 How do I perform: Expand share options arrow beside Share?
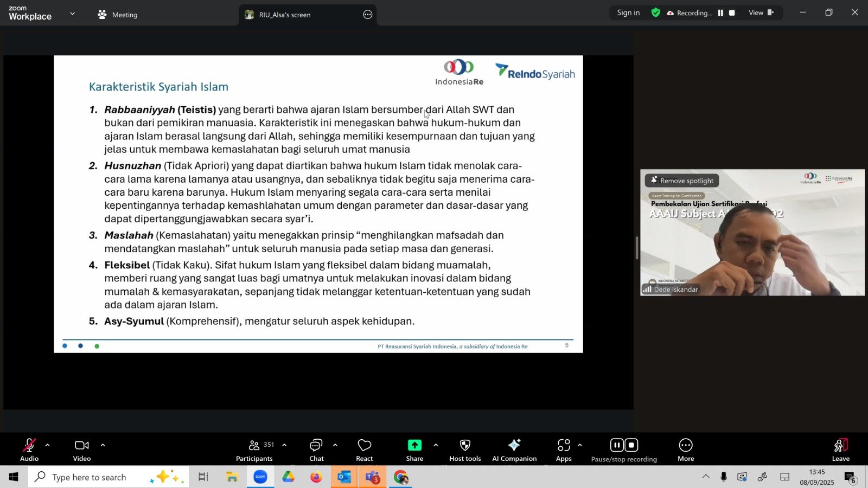pos(436,445)
